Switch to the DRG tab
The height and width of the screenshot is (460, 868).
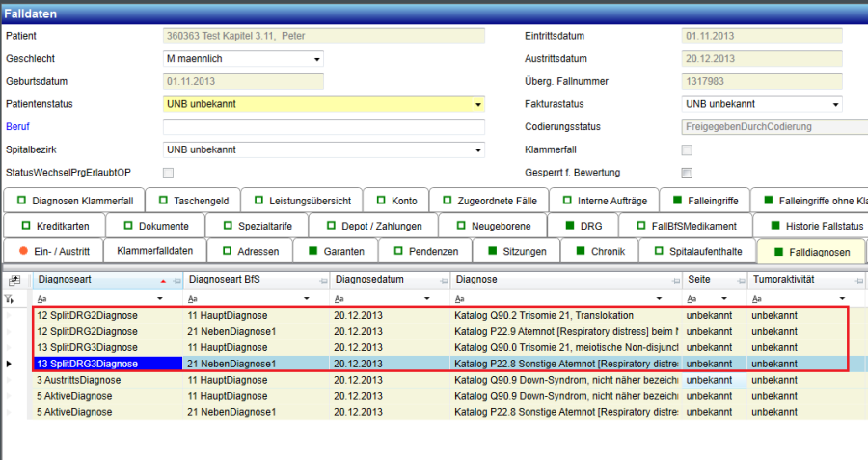(583, 226)
